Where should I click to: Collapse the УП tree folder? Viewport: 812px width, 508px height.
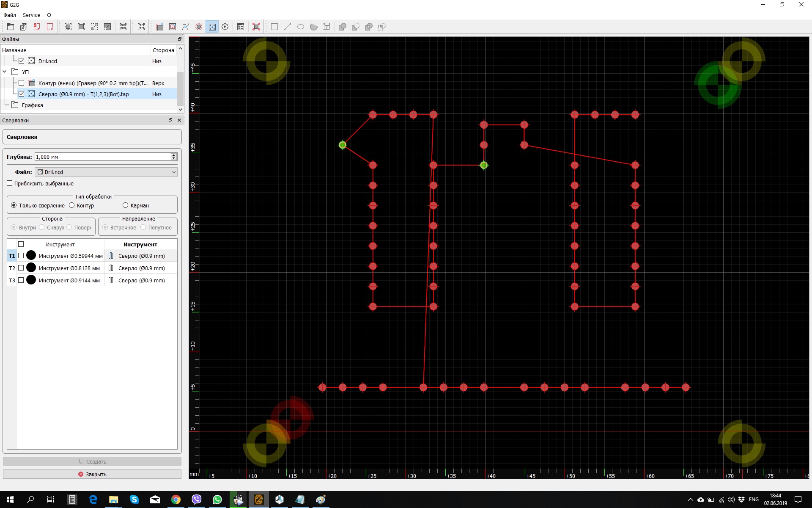pos(5,72)
